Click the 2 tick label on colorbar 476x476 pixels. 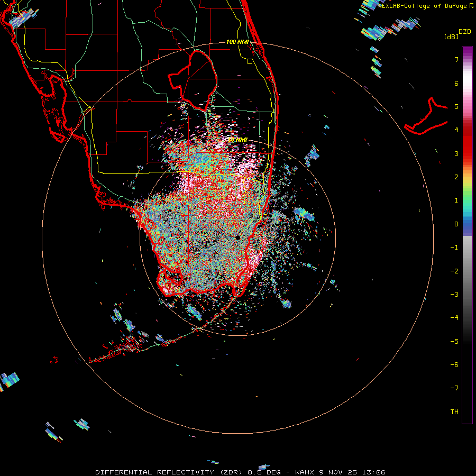pyautogui.click(x=456, y=177)
